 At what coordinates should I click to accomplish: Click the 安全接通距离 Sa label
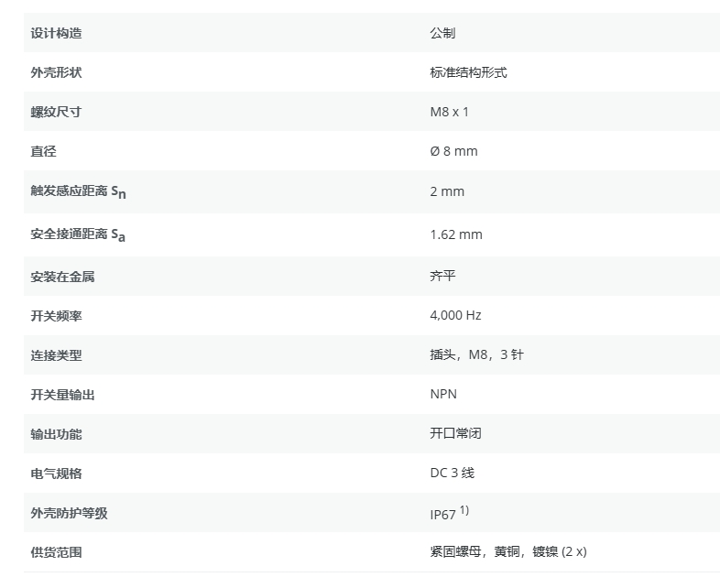(78, 234)
